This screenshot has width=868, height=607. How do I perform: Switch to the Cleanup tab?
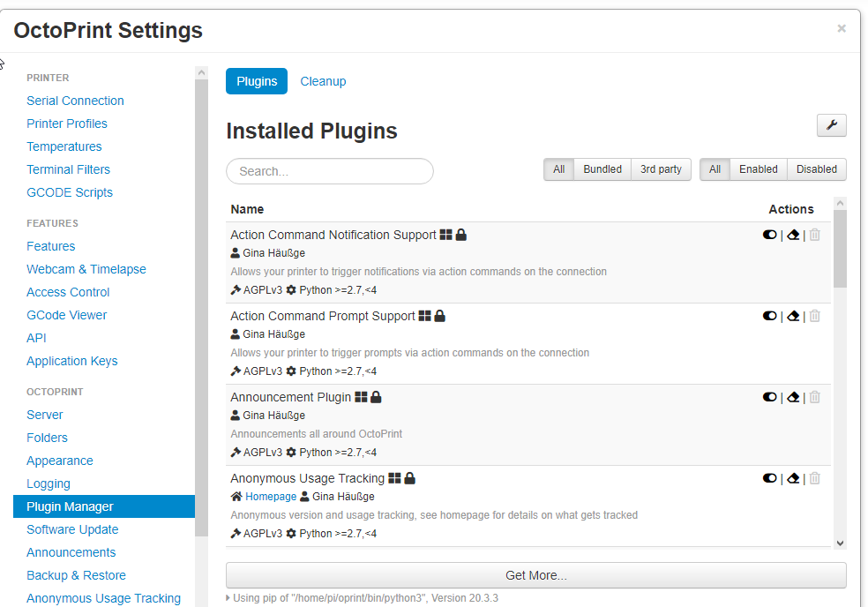(x=323, y=81)
